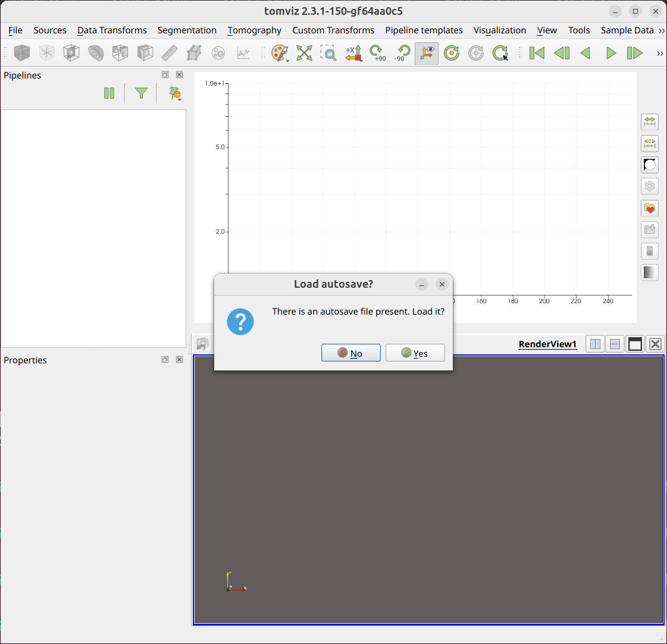Jump to the first frame
667x644 pixels.
point(537,53)
